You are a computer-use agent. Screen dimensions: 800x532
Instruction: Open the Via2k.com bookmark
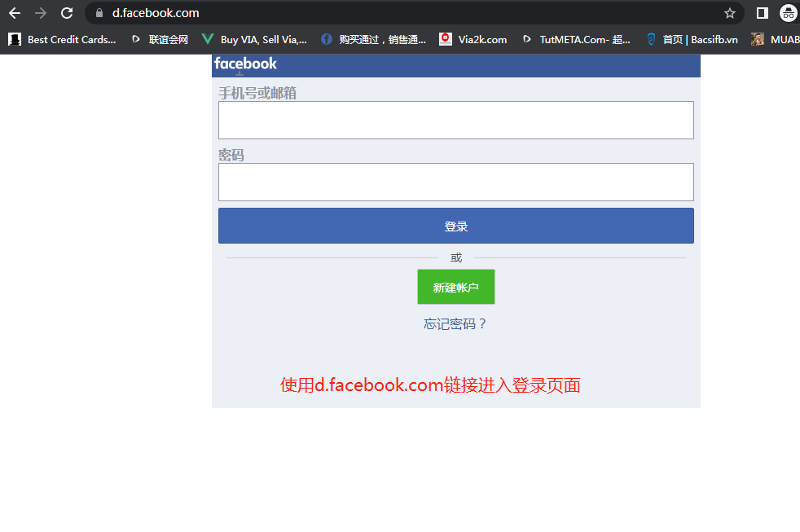click(x=473, y=39)
